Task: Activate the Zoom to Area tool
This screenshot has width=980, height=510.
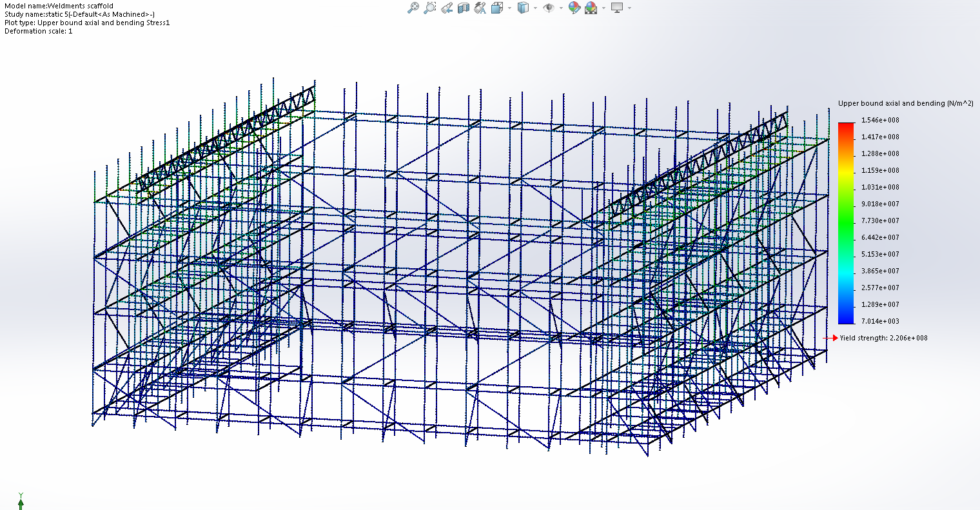Action: pyautogui.click(x=430, y=8)
